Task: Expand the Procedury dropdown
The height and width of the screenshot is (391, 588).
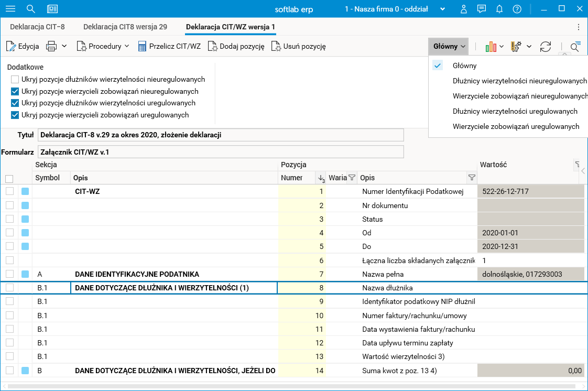Action: 103,46
